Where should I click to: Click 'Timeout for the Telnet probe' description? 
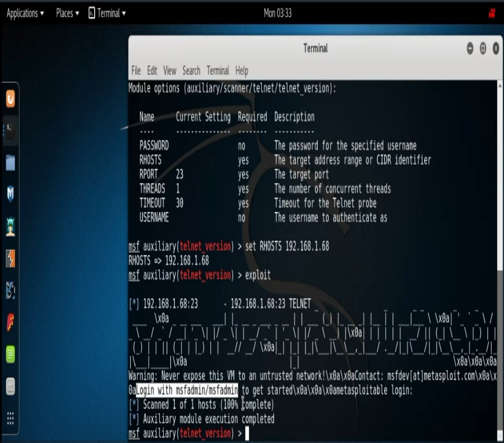coord(325,203)
